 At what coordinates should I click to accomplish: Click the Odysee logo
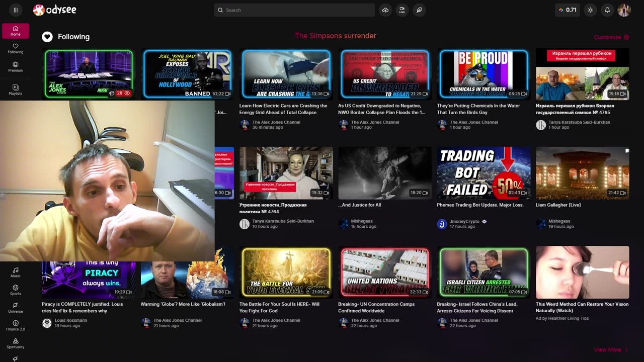55,10
